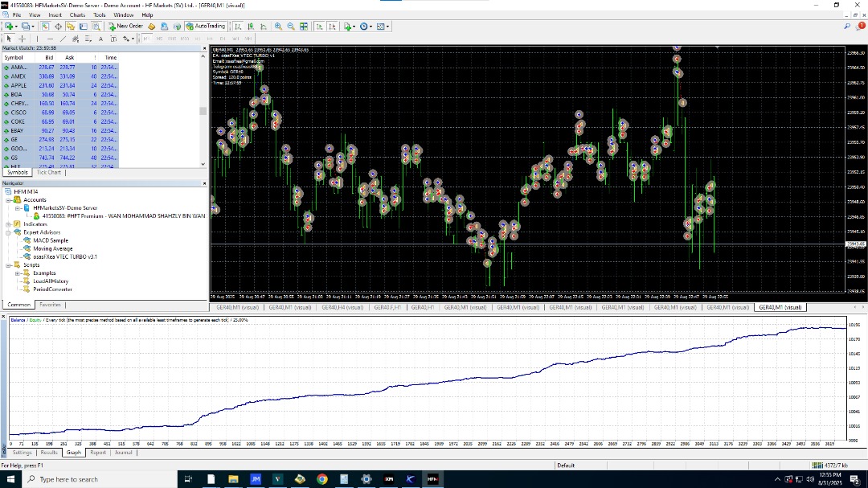Toggle the AutoTrading button
The image size is (868, 488).
pyautogui.click(x=206, y=26)
